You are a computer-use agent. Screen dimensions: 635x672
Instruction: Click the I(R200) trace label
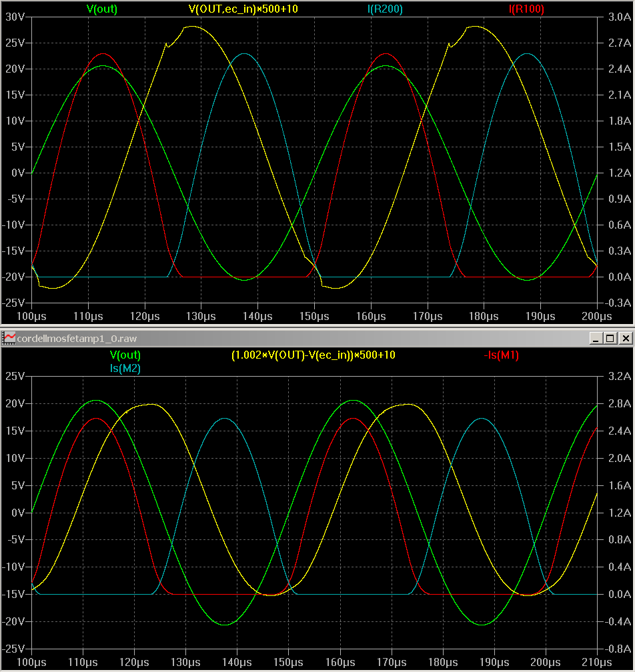click(385, 9)
